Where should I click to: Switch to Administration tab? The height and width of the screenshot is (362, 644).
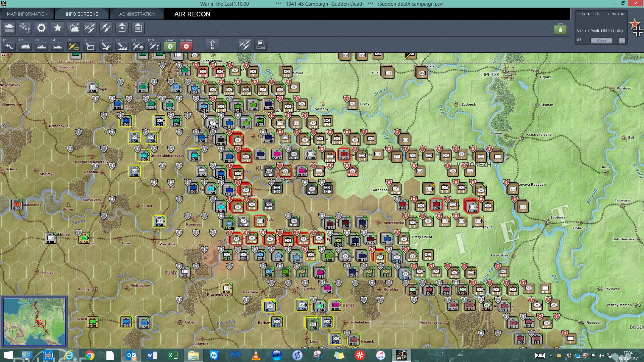pos(137,14)
